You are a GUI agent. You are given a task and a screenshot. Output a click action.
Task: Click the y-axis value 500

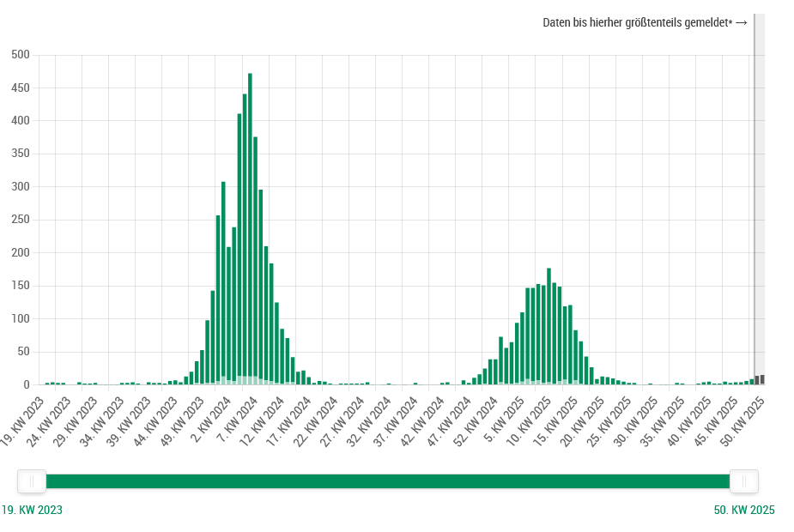[21, 55]
